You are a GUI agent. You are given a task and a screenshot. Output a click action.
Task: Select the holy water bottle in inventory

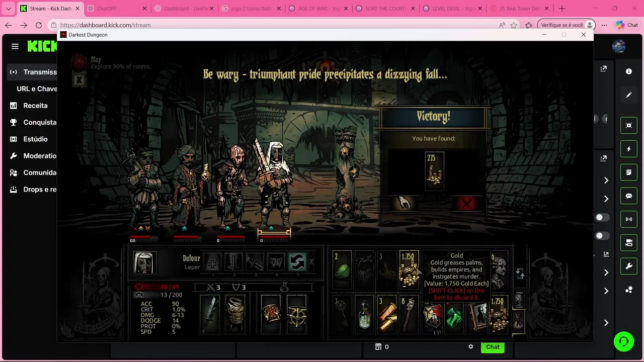pos(364,315)
